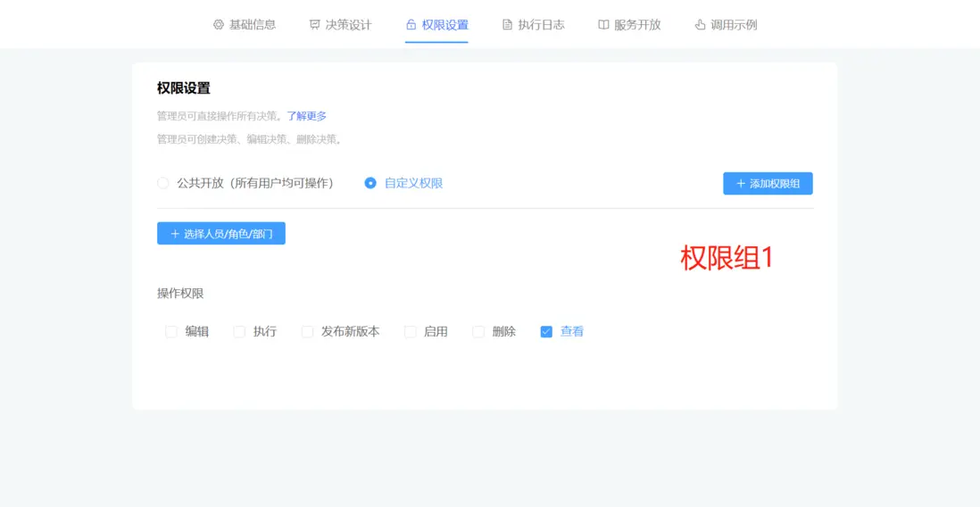Click the 添加权限组 button
This screenshot has width=980, height=507.
[768, 184]
